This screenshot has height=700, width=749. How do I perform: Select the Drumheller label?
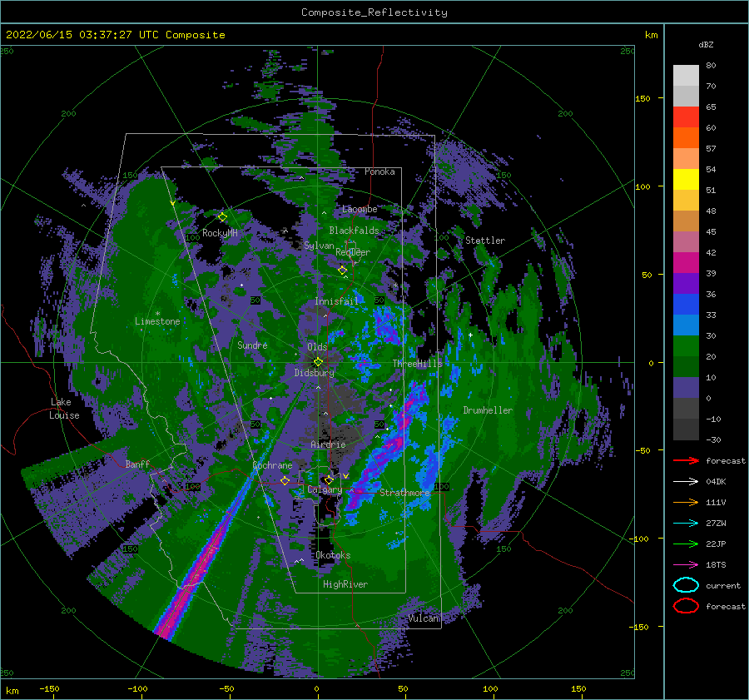click(488, 410)
